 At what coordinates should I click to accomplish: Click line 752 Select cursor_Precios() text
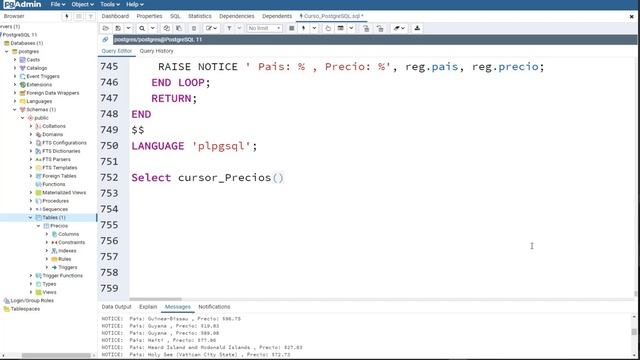tap(207, 178)
